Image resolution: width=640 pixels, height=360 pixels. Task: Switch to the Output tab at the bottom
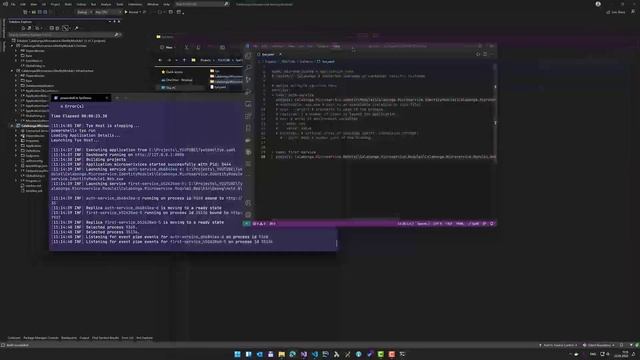84,338
